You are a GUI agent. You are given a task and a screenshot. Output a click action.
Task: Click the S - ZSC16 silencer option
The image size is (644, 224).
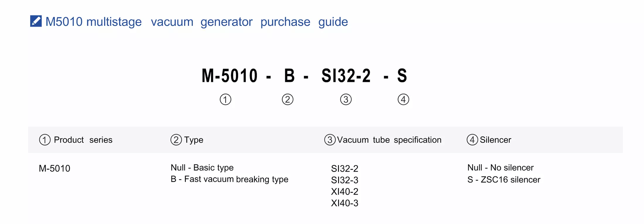coord(503,179)
